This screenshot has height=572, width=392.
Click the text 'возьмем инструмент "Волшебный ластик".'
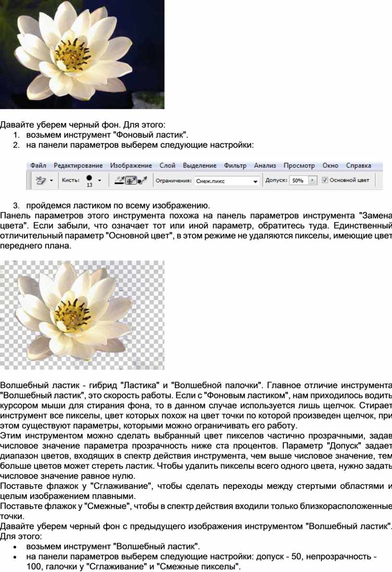click(113, 547)
